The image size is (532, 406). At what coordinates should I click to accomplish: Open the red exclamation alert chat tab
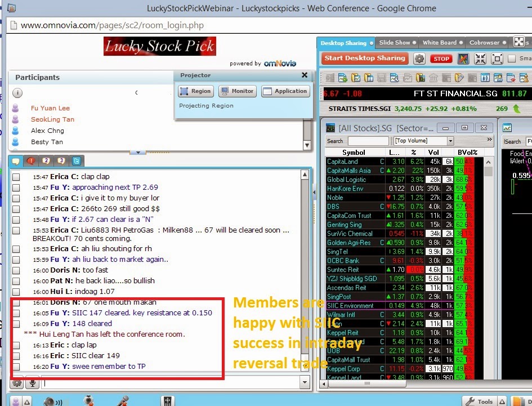coord(31,161)
